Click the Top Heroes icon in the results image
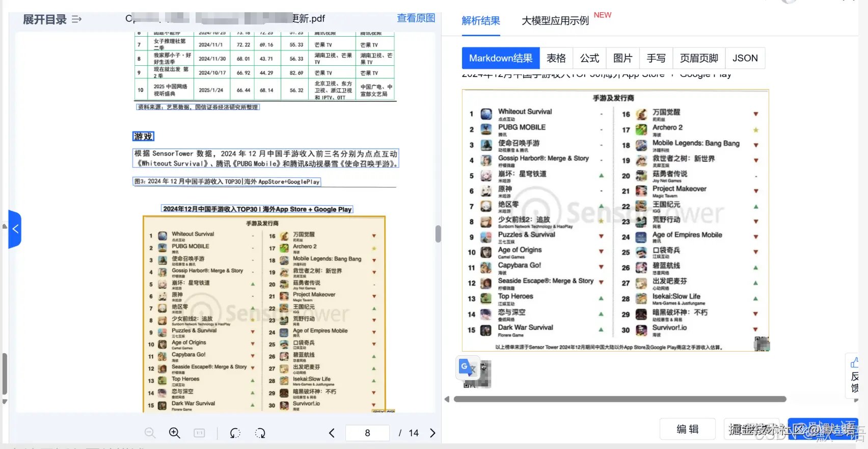This screenshot has width=868, height=449. [486, 299]
